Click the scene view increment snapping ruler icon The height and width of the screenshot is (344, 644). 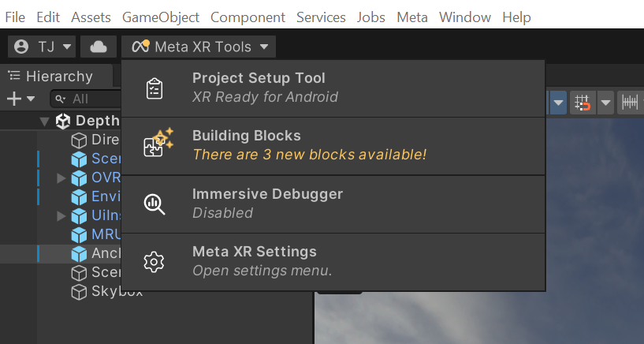pos(630,102)
